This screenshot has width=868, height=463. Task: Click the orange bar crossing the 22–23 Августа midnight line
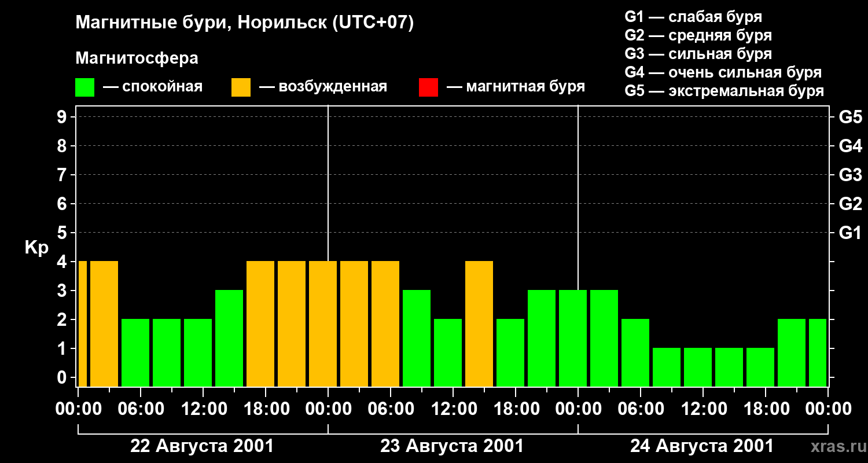(323, 324)
